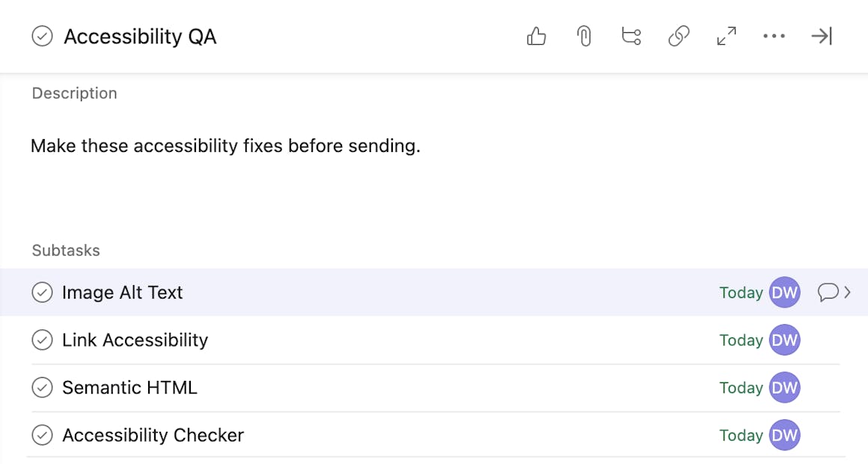Collapse the task detail panel
The height and width of the screenshot is (464, 868).
(x=821, y=36)
